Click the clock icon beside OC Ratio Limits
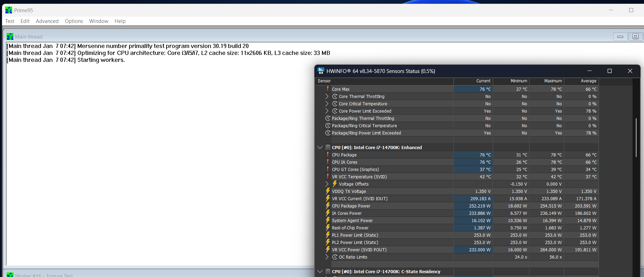 tap(335, 257)
